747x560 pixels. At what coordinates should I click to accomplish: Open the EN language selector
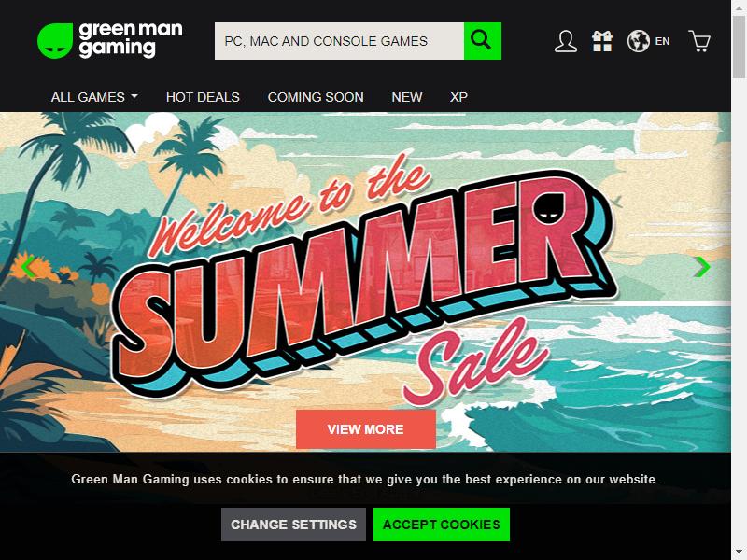[662, 41]
